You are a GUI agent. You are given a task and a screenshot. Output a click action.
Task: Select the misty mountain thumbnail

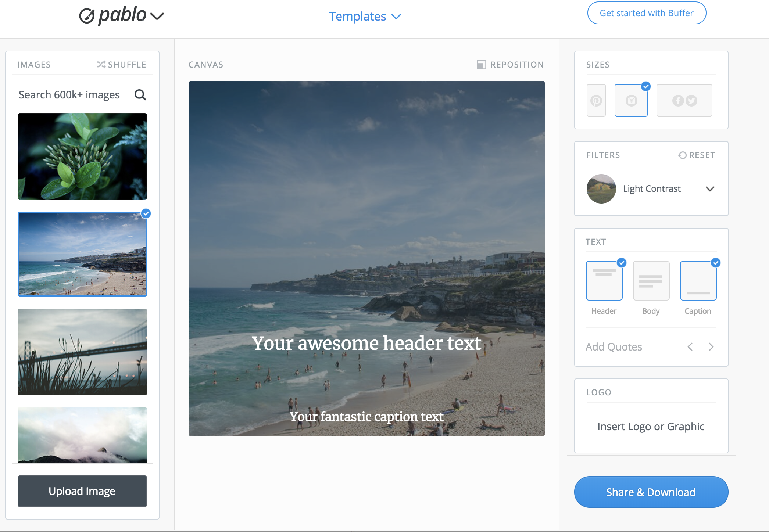point(82,435)
